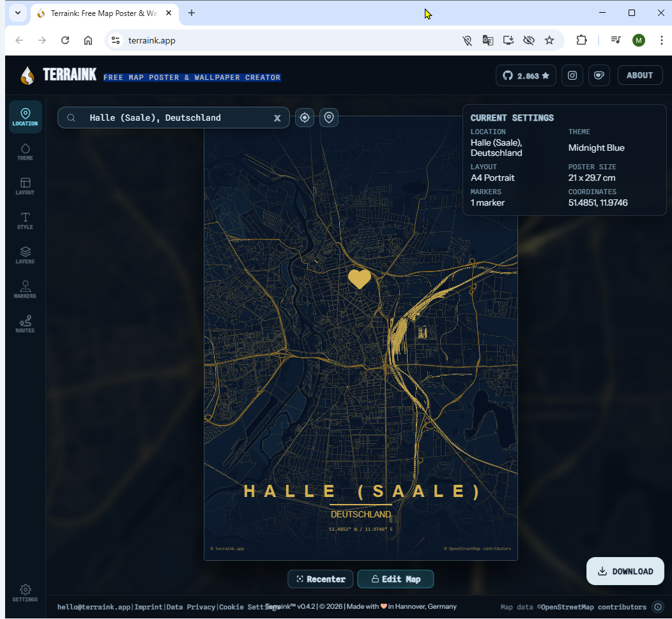Open the Style text panel
Image resolution: width=672 pixels, height=619 pixels.
click(26, 220)
